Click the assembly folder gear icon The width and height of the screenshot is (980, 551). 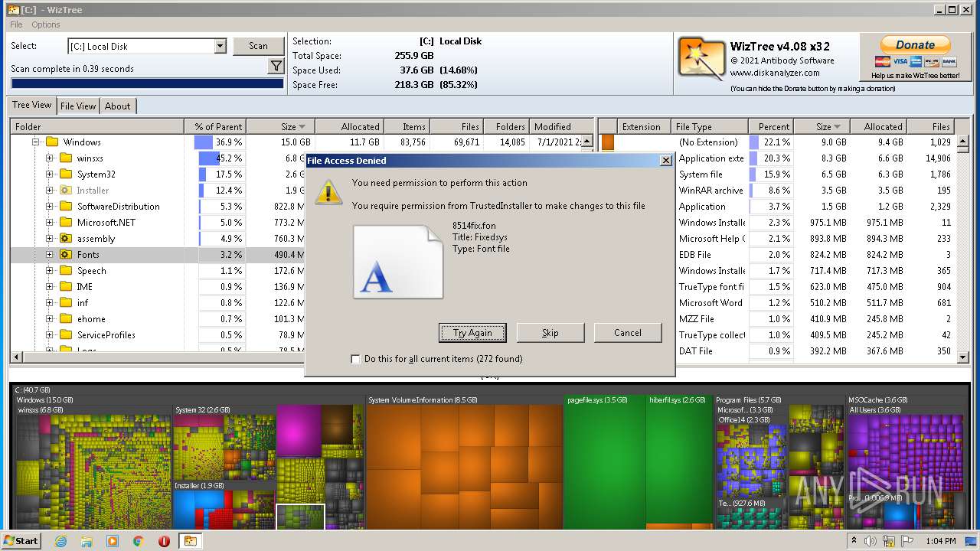coord(66,239)
